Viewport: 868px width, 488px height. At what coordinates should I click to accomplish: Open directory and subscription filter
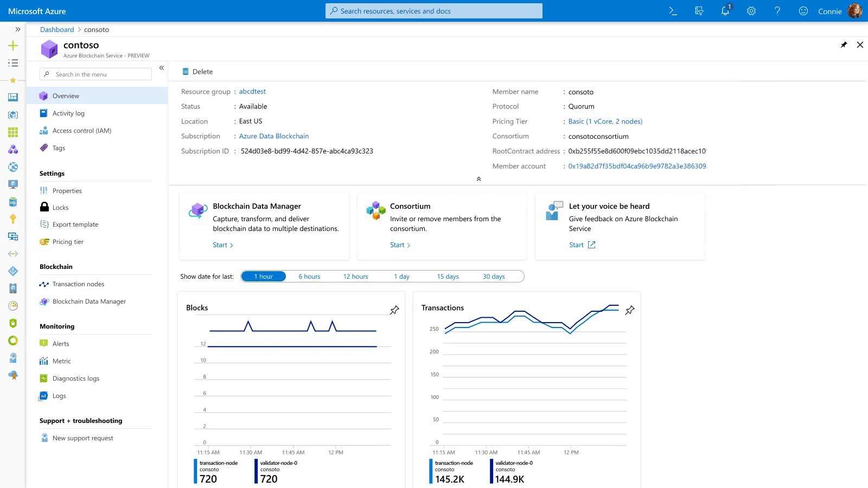click(699, 11)
